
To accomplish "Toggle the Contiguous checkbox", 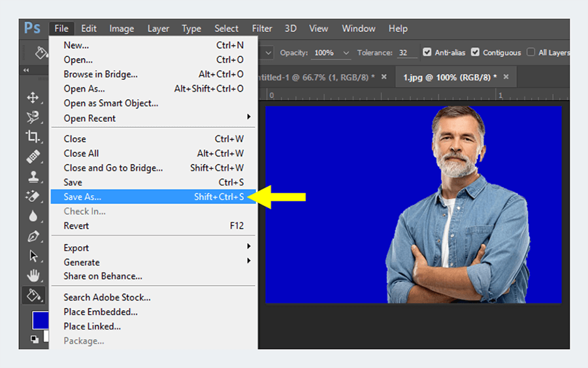I will point(475,52).
